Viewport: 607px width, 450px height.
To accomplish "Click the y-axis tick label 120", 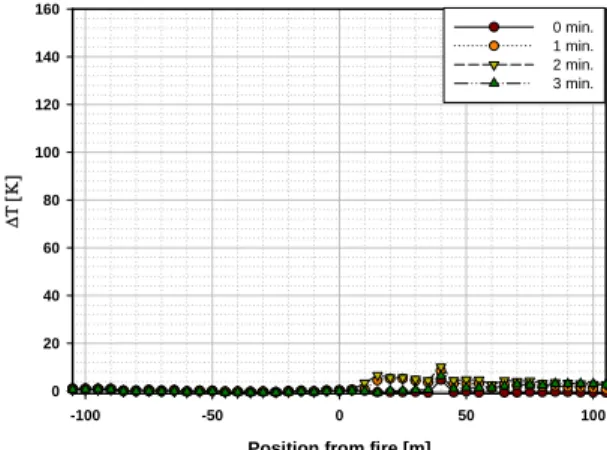I will point(47,105).
